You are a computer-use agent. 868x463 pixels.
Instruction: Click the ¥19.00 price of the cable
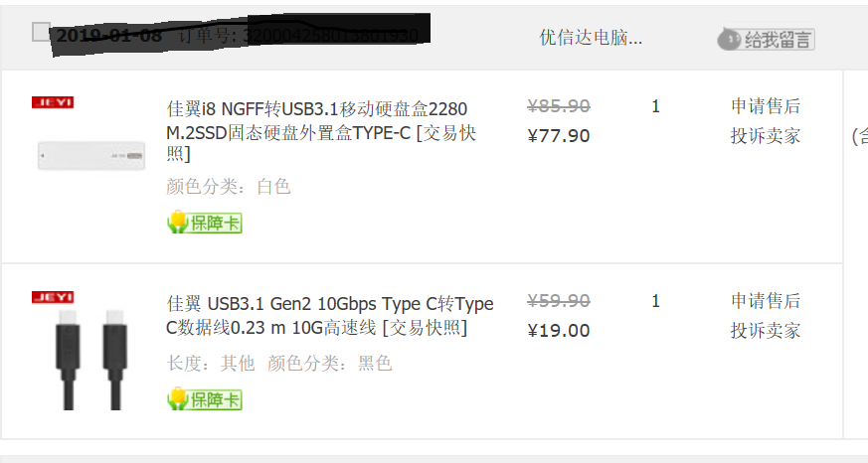(559, 330)
